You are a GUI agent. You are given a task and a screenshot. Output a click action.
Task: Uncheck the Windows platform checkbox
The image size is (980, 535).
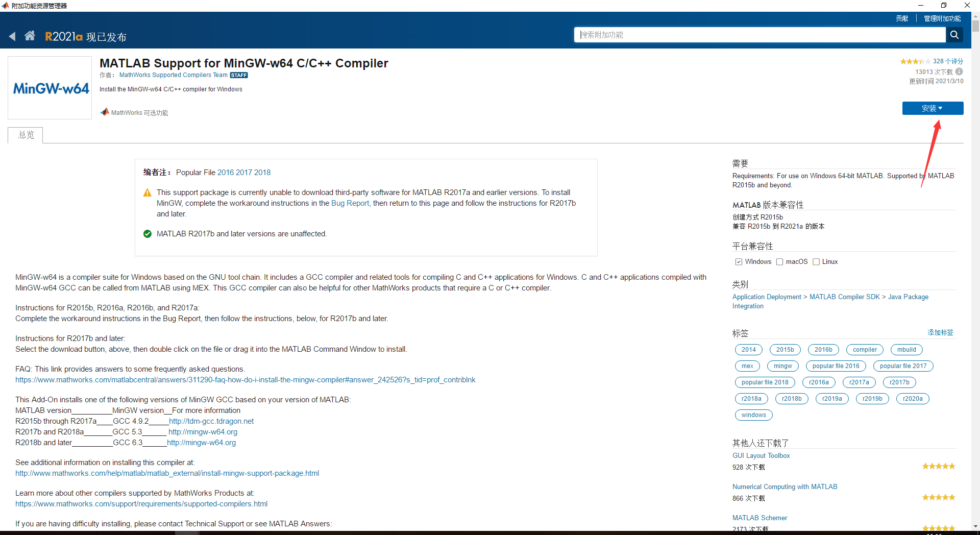[738, 261]
